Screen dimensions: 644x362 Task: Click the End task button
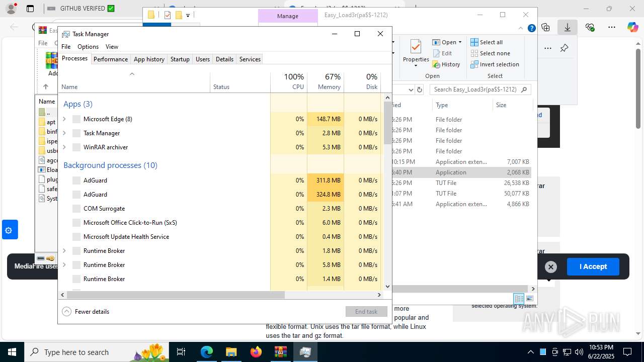(366, 312)
